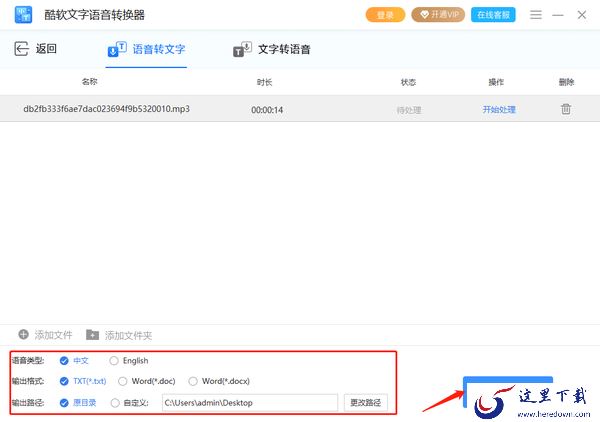Click the 时长 column header
This screenshot has height=422, width=600.
click(x=264, y=82)
